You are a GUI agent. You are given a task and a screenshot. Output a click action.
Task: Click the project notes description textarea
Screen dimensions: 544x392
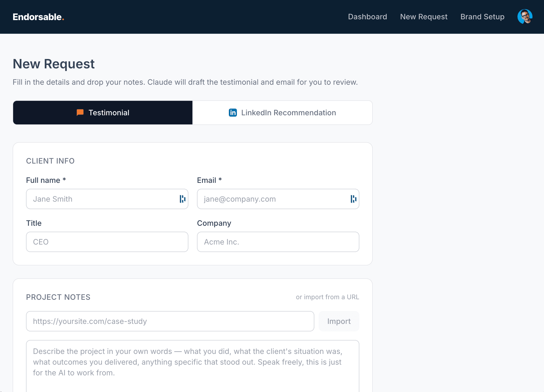click(193, 366)
